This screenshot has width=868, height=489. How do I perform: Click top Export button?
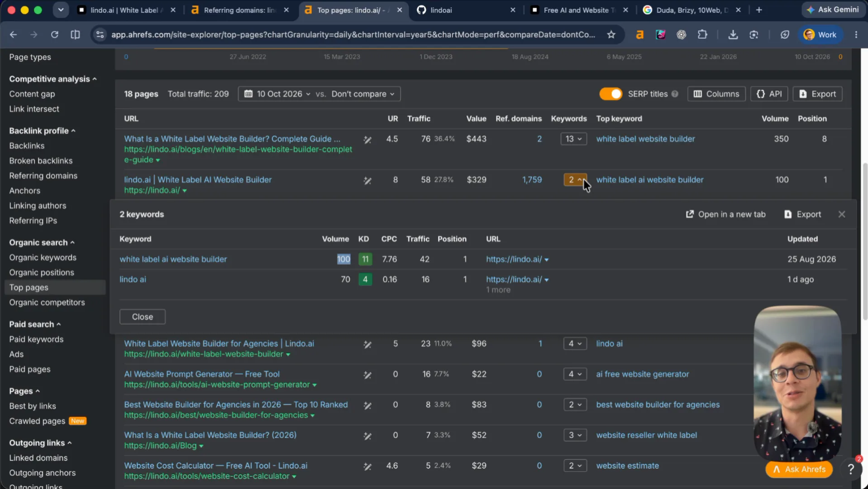817,94
